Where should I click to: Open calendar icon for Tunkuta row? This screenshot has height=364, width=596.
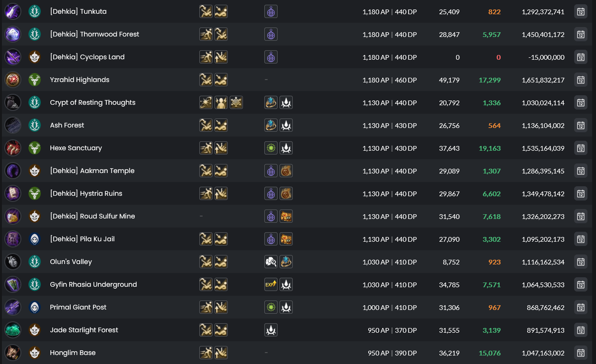(x=580, y=11)
